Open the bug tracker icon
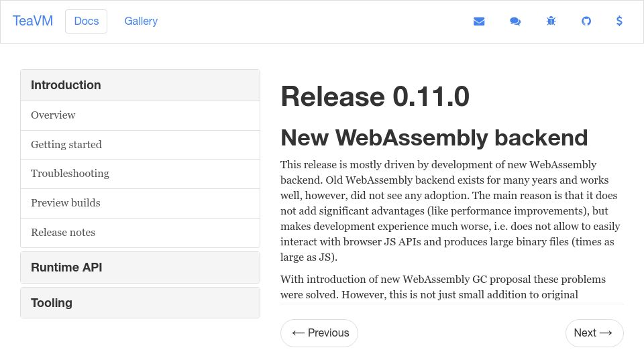 click(551, 21)
